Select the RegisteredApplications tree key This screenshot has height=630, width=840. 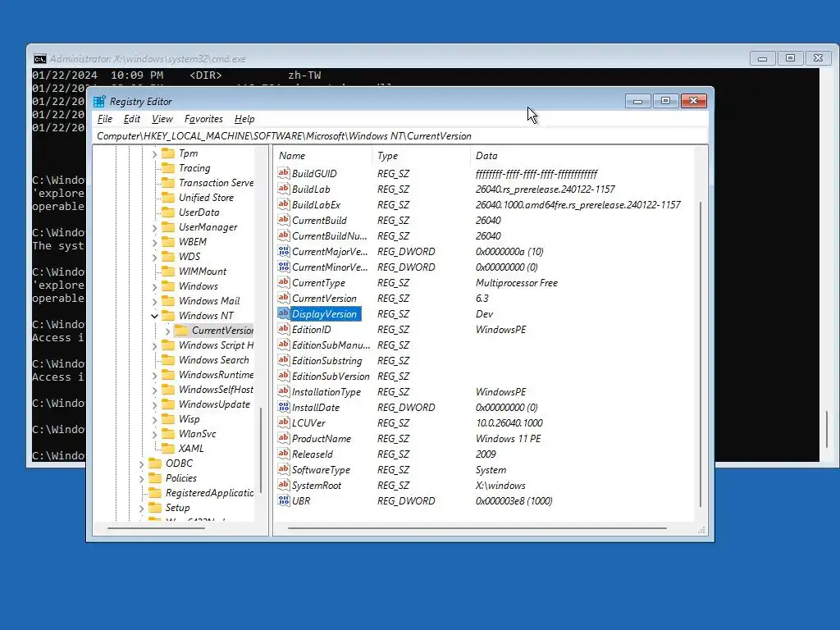pos(209,493)
